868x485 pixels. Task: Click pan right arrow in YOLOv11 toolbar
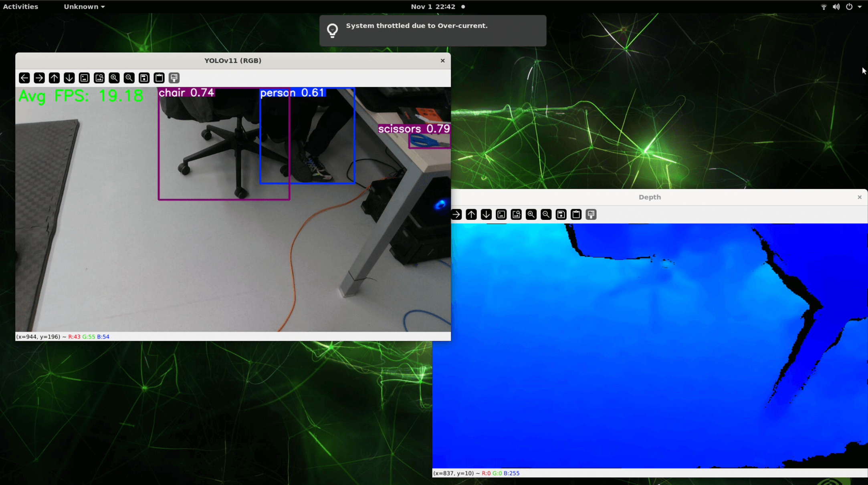point(39,78)
